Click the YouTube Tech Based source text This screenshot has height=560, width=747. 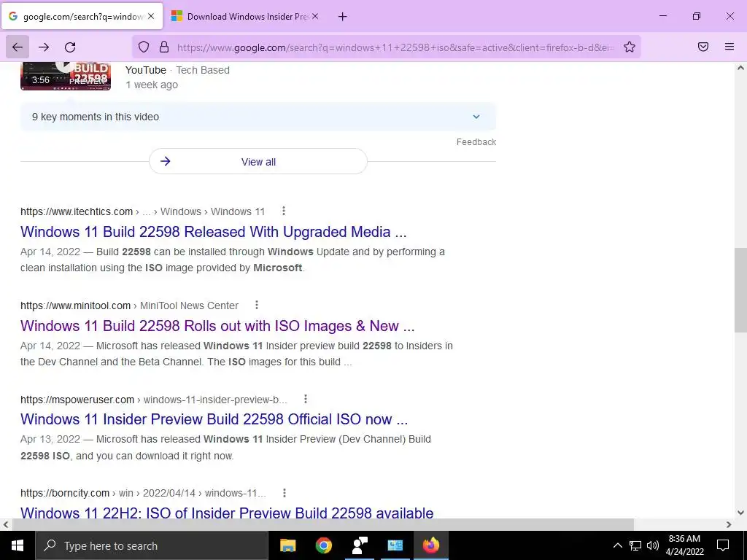point(177,70)
